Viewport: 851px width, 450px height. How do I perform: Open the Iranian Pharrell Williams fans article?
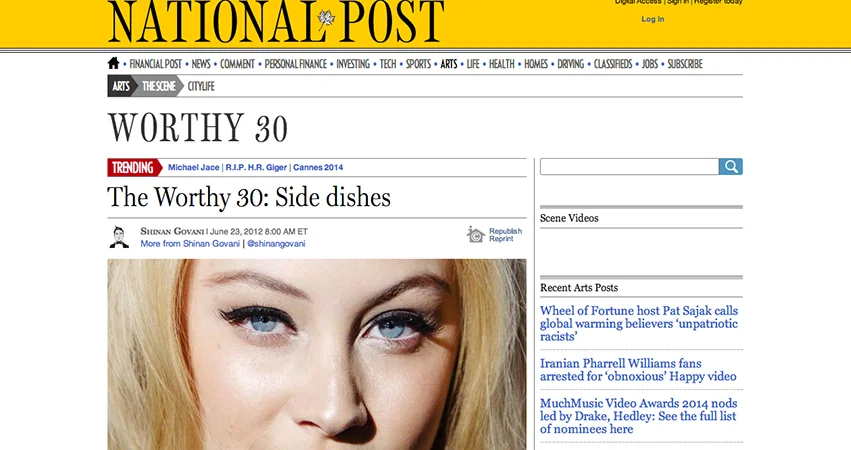click(x=638, y=370)
